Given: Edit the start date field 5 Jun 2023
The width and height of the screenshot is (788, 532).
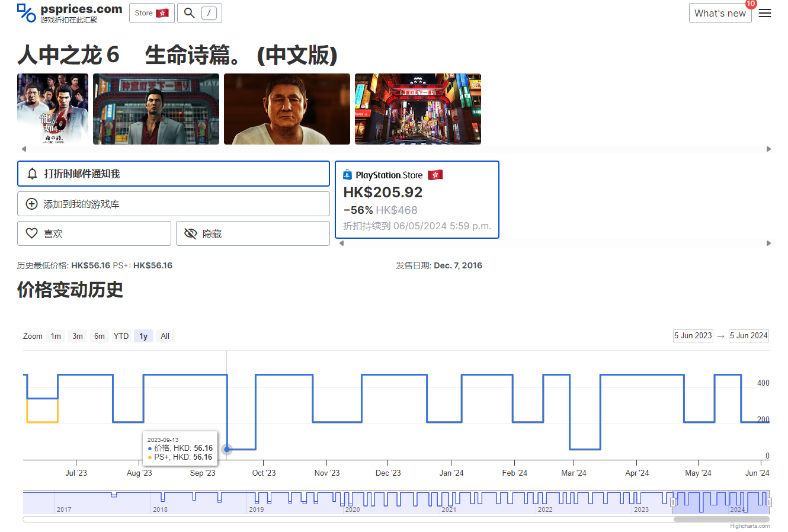Looking at the screenshot, I should click(x=693, y=335).
